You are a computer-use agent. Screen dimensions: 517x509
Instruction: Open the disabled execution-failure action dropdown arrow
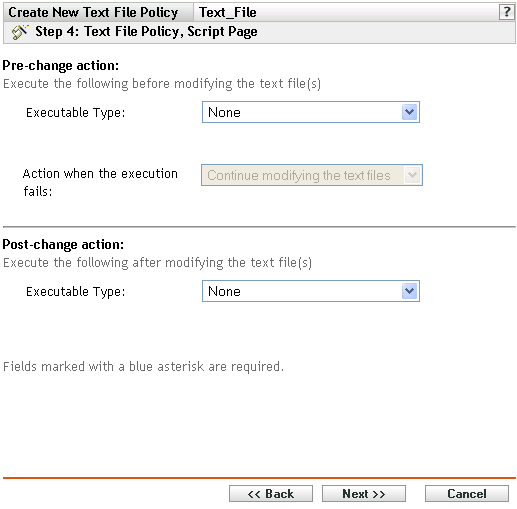pyautogui.click(x=412, y=175)
